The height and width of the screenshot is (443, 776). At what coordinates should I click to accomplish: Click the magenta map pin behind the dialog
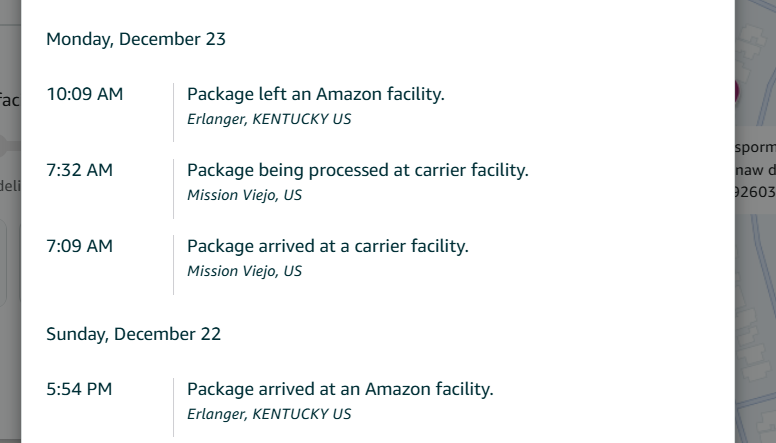coord(737,92)
